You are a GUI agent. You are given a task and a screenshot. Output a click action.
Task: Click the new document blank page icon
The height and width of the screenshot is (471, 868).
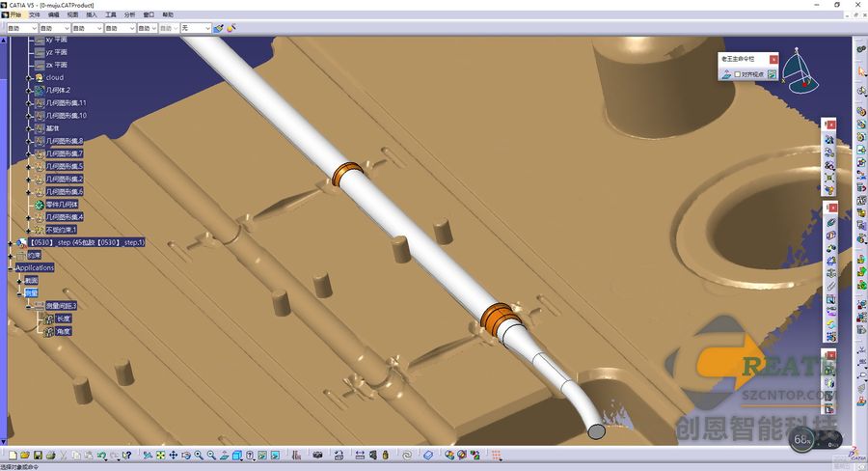click(13, 455)
